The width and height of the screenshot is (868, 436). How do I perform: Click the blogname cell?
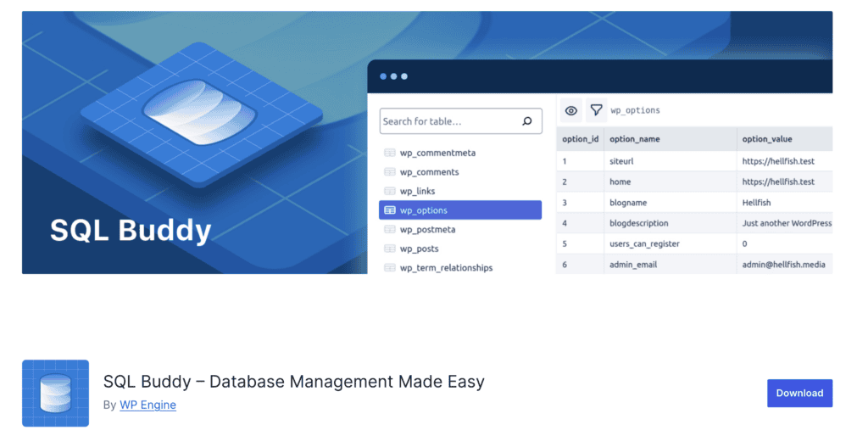point(670,203)
